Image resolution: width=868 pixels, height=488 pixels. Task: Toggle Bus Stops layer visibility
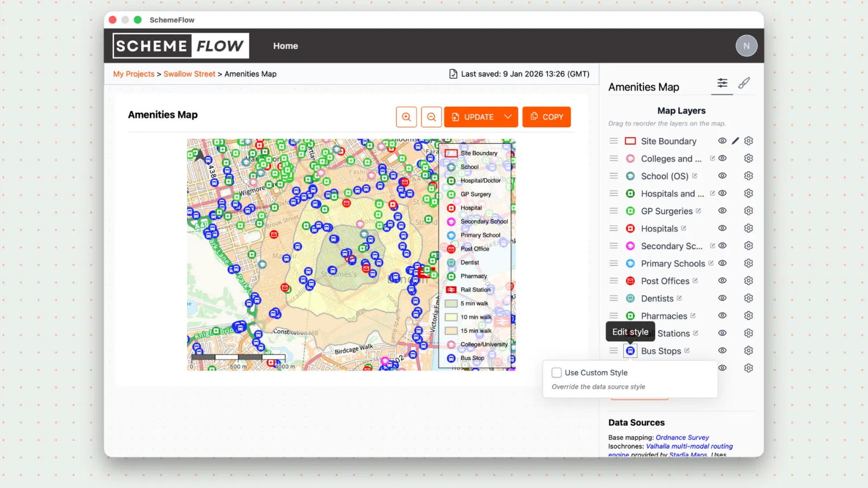(722, 351)
